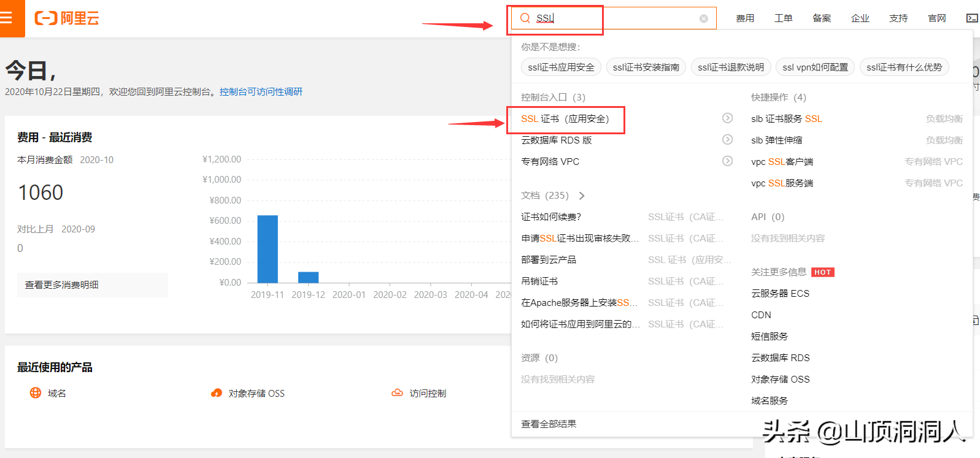This screenshot has width=980, height=458.
Task: Open 专有网络 VPC console entry
Action: pos(550,162)
